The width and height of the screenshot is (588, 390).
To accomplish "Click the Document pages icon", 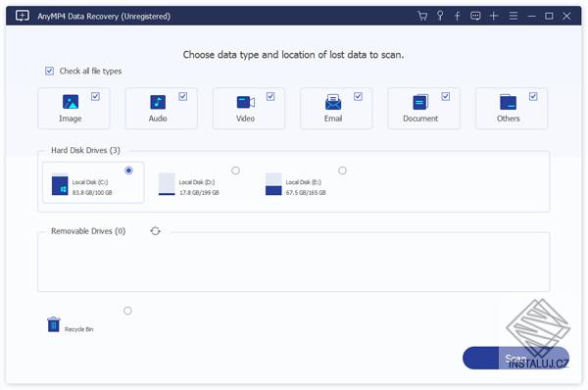I will click(x=420, y=102).
